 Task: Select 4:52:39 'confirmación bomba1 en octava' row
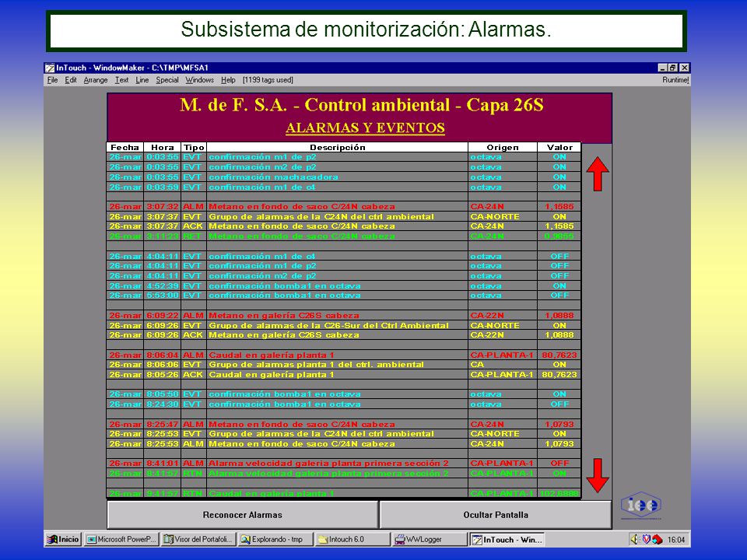pos(343,285)
